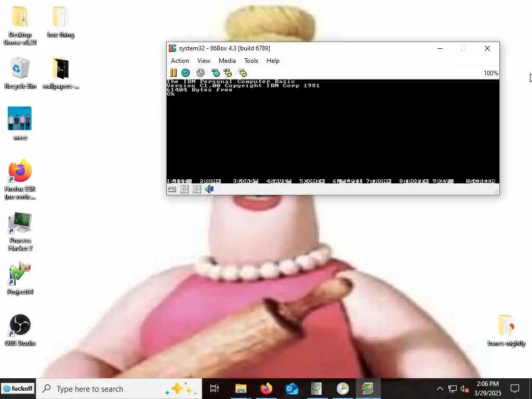
Task: Click the greyed ACPI shutdown toolbar icon
Action: pyautogui.click(x=201, y=73)
